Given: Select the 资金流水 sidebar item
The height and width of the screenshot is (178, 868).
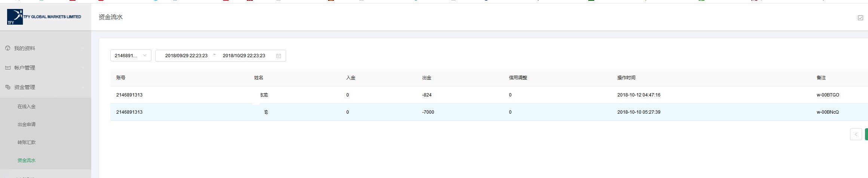Looking at the screenshot, I should click(x=27, y=160).
